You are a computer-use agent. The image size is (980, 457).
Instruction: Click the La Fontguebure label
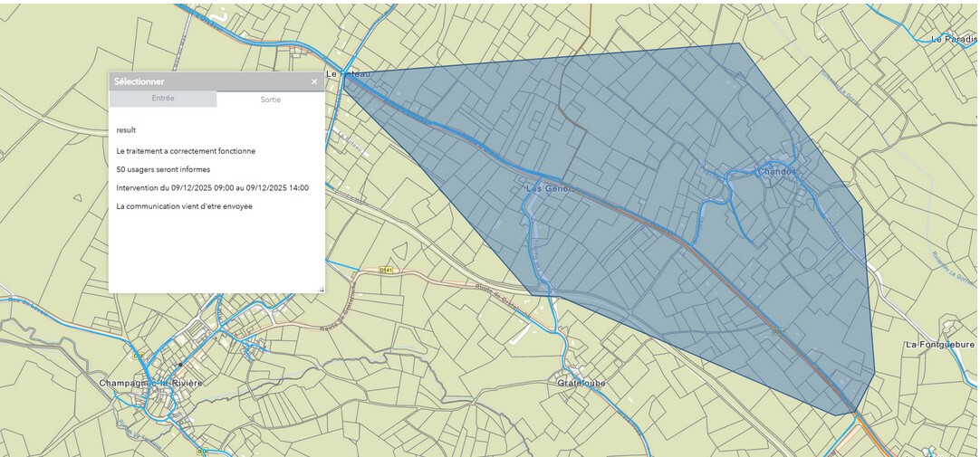(x=940, y=345)
